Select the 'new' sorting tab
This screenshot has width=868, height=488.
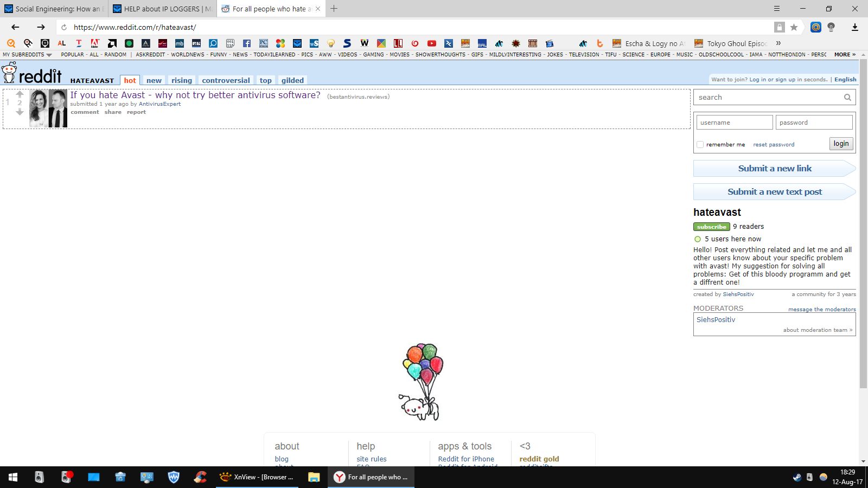tap(154, 80)
